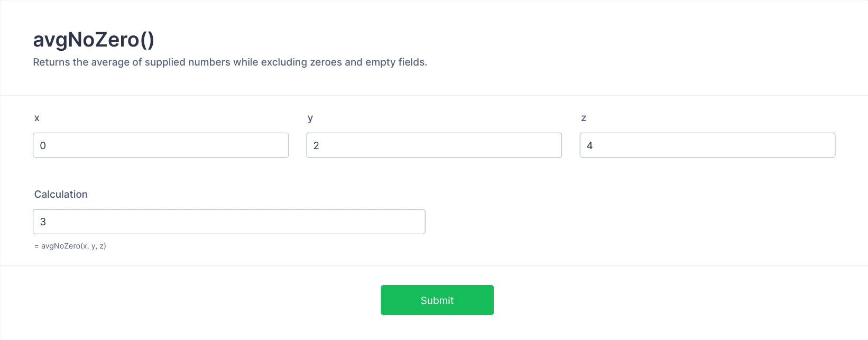Click the word zeroes in the description
Image resolution: width=868 pixels, height=340 pixels.
pyautogui.click(x=326, y=62)
